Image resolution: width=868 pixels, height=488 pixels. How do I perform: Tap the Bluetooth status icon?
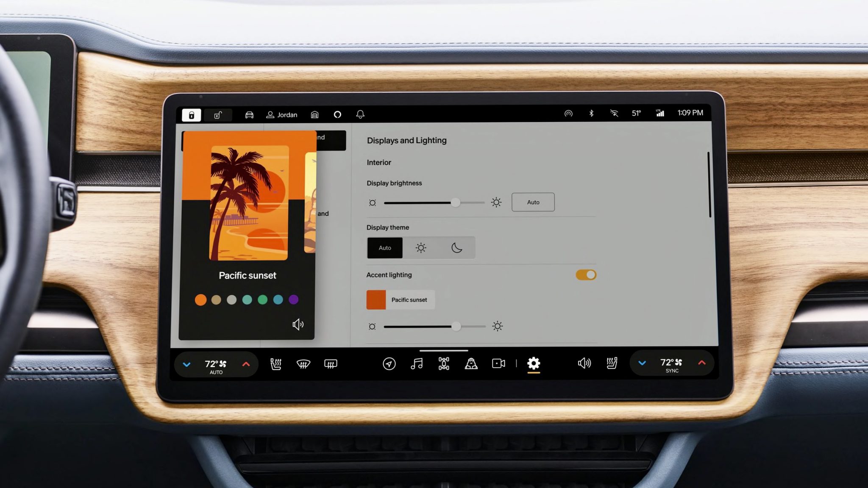(591, 113)
